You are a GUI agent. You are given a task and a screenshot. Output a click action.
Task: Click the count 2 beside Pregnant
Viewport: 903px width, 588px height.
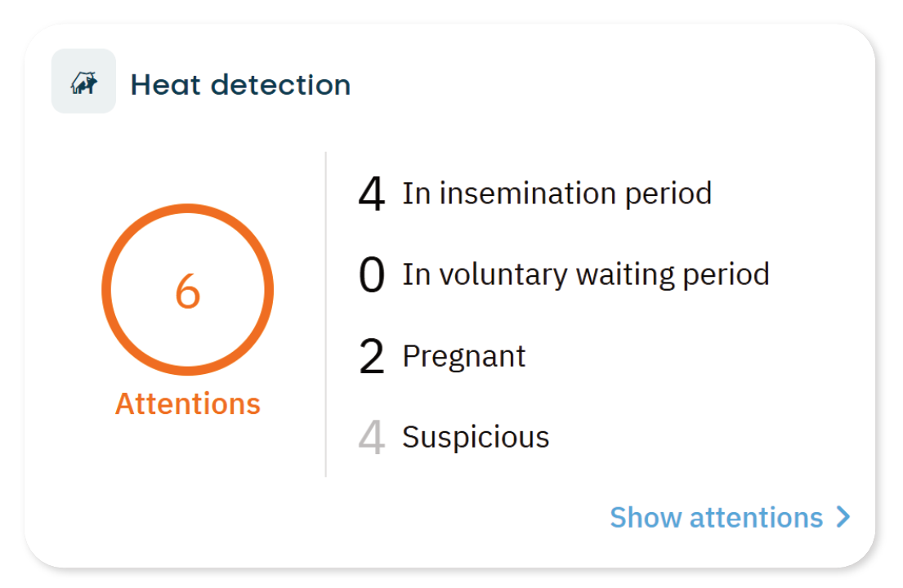coord(372,358)
